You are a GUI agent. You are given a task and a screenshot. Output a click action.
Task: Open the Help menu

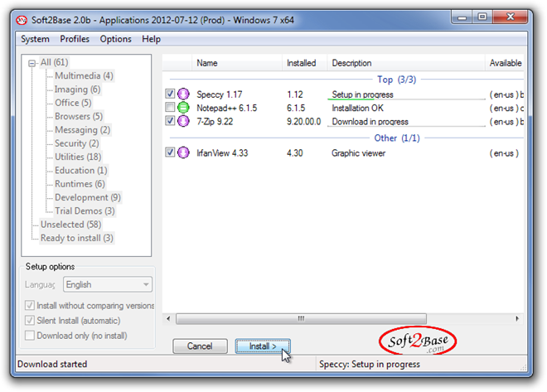click(151, 39)
